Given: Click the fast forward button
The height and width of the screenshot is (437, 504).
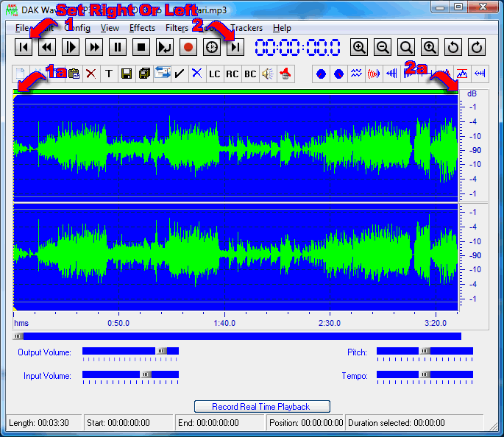Looking at the screenshot, I should click(94, 47).
